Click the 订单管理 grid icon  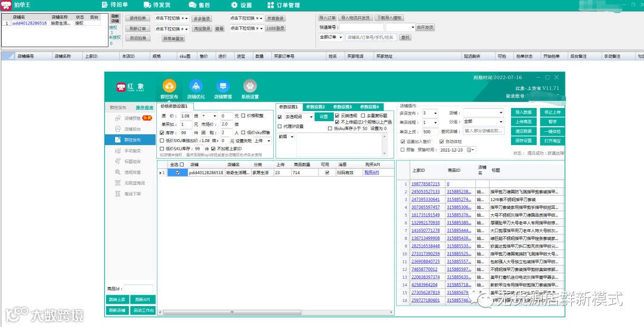271,5
